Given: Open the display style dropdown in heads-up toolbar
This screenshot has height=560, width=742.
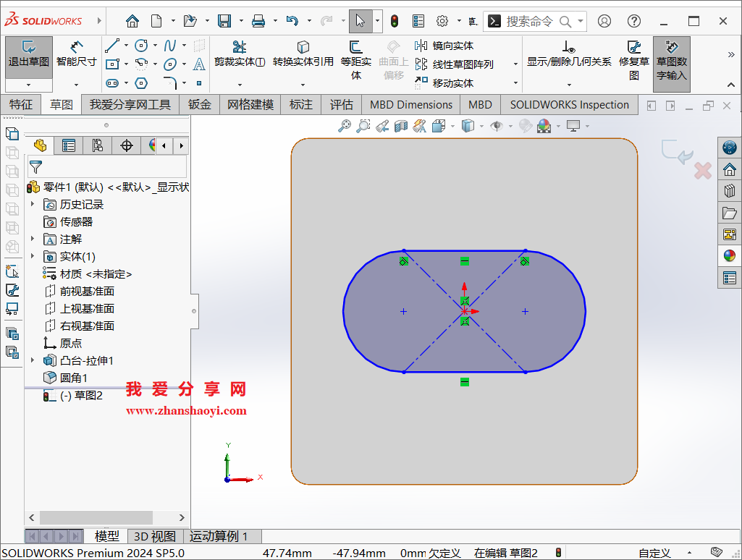Looking at the screenshot, I should click(x=481, y=126).
